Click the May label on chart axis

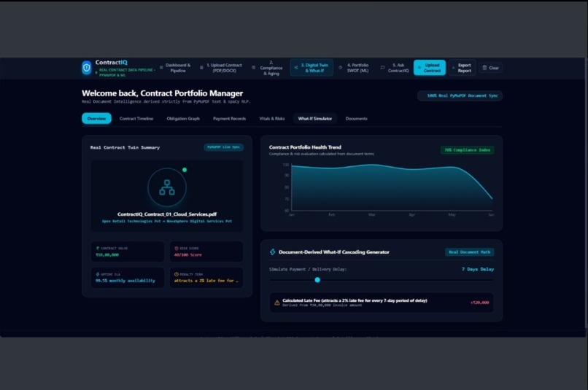click(x=452, y=214)
